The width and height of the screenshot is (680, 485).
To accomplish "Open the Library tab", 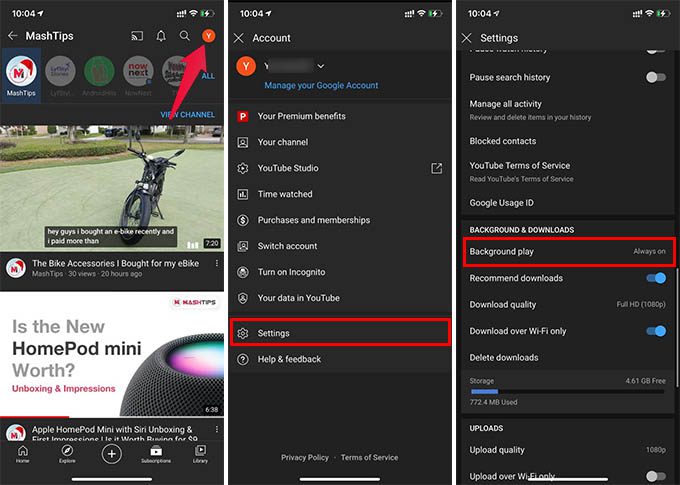I will [200, 454].
